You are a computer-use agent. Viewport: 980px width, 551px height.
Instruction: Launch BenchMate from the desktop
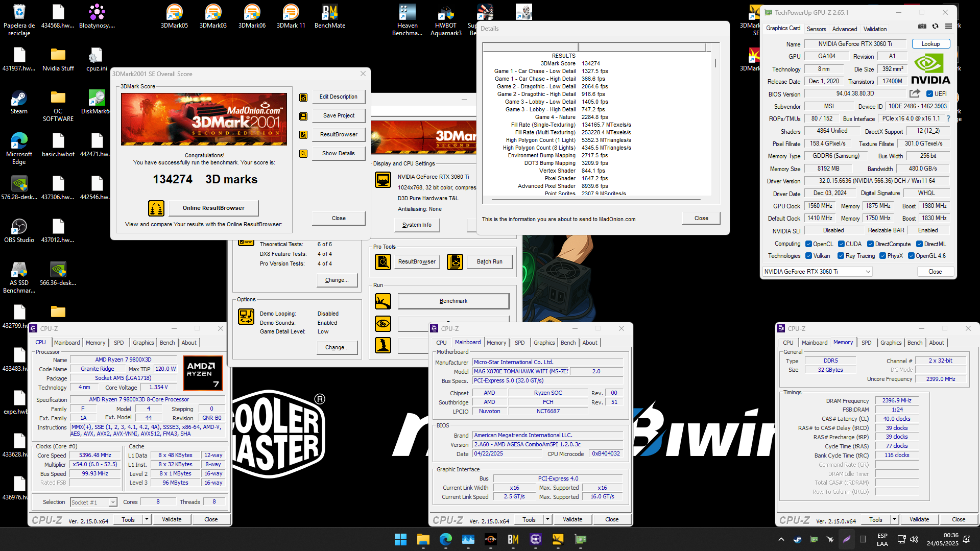[330, 16]
